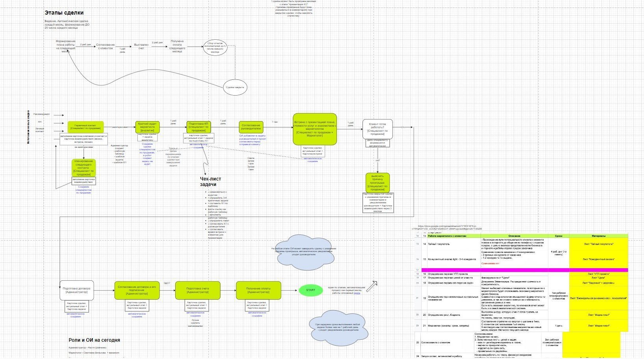Click the "Согласование руководителем" node
644x359 pixels.
[x=251, y=127]
